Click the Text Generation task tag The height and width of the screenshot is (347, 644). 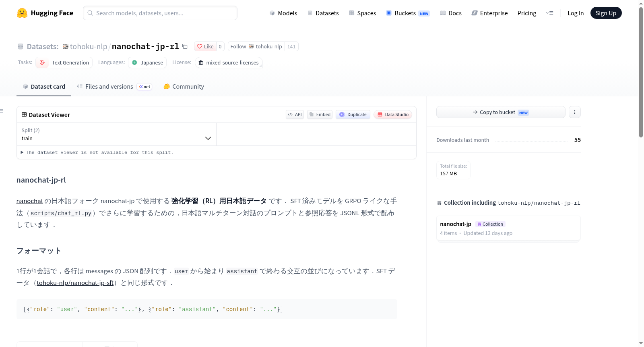pos(64,62)
